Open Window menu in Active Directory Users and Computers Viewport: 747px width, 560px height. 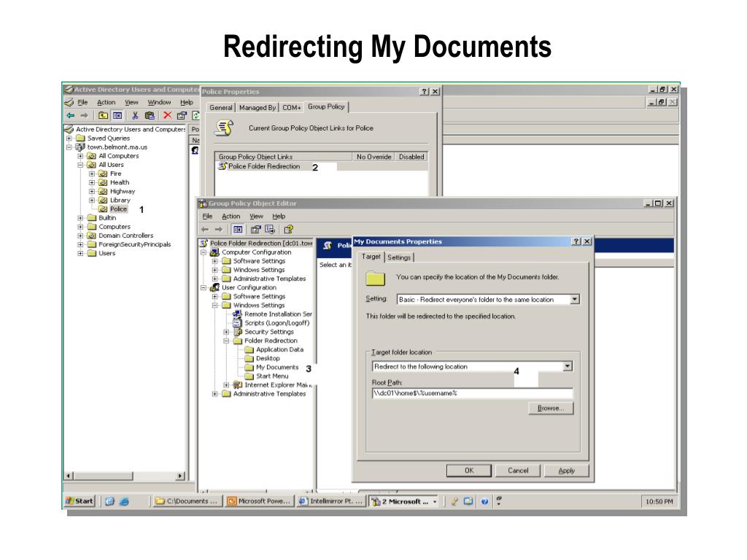[x=159, y=102]
